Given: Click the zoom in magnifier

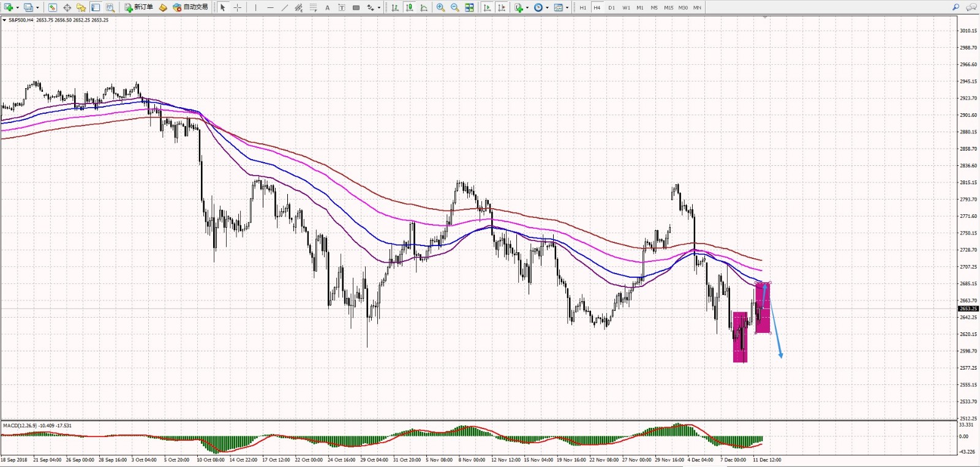Looking at the screenshot, I should (x=440, y=7).
